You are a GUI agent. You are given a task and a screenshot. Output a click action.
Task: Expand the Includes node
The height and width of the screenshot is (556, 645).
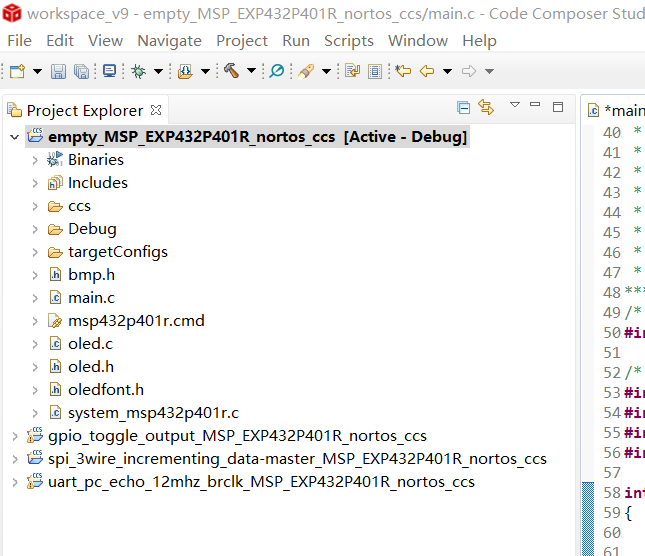click(35, 183)
